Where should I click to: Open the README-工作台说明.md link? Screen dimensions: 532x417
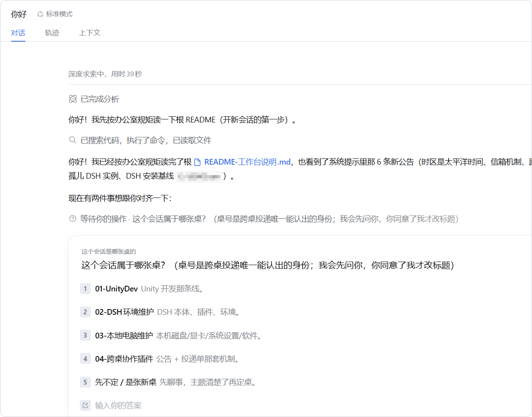(x=248, y=162)
